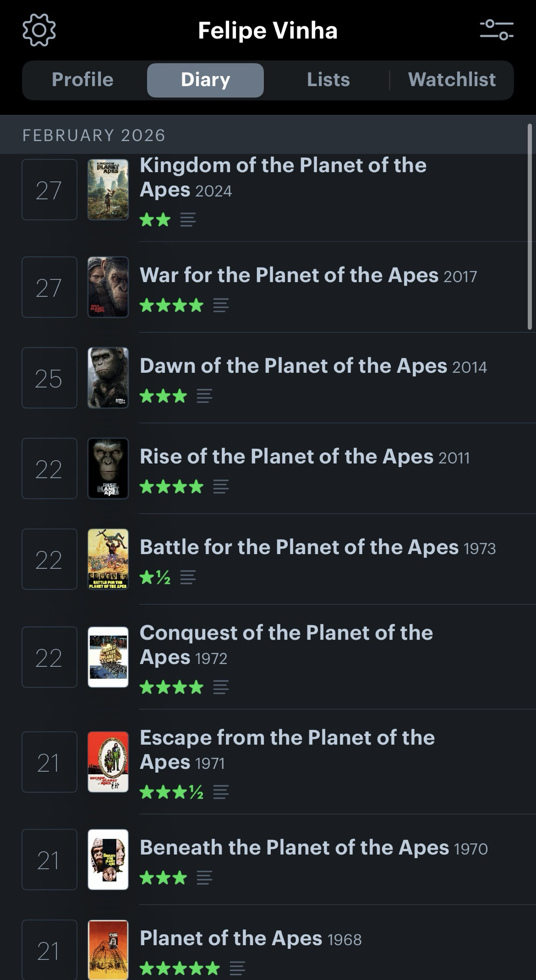
Task: Tap review icon for Dawn of the Planet of the Apes
Action: [204, 396]
